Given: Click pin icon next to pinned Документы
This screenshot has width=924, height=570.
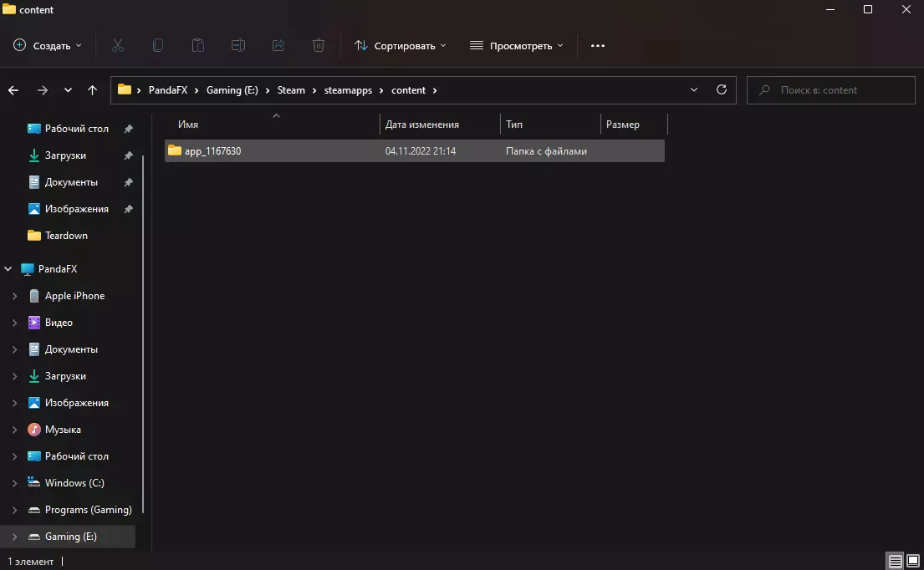Looking at the screenshot, I should coord(129,182).
